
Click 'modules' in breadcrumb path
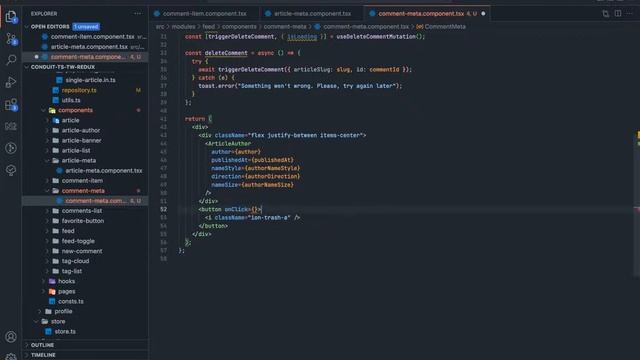click(x=183, y=27)
